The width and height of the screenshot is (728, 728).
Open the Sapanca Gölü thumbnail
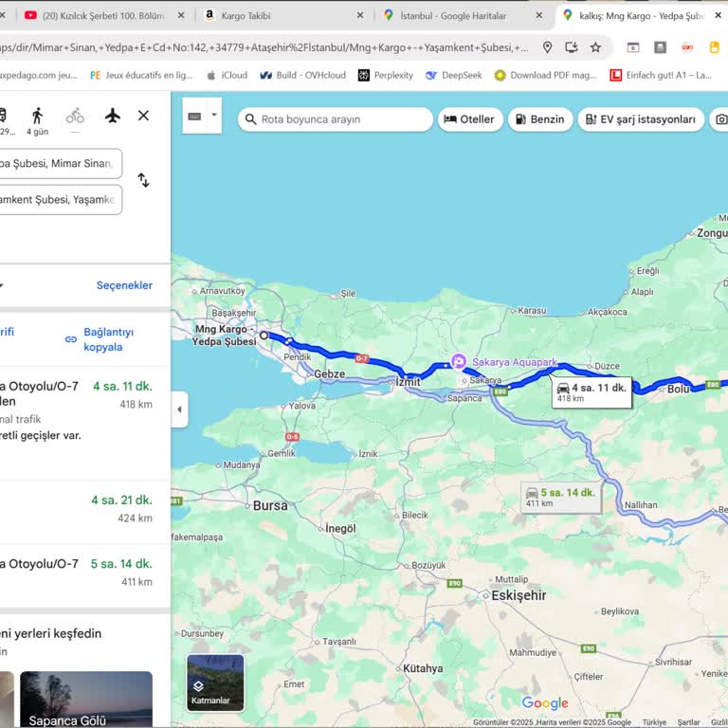pos(86,700)
